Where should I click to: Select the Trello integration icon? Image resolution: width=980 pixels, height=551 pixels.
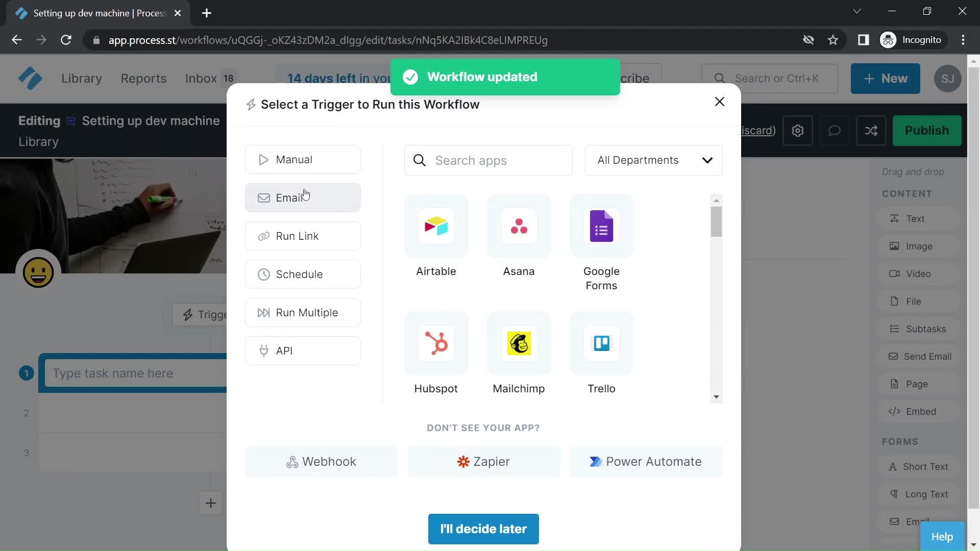point(601,343)
